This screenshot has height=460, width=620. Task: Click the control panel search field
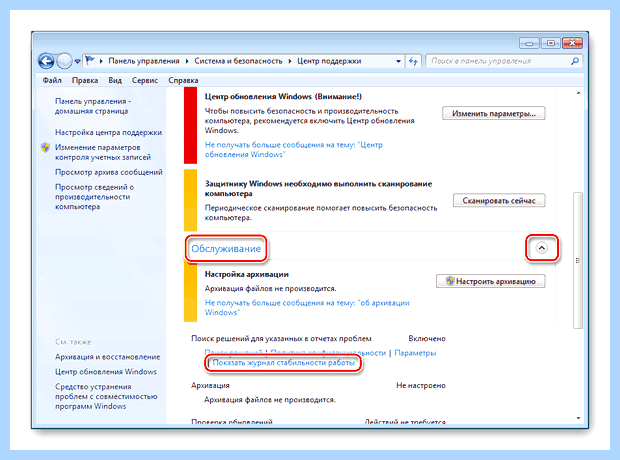coord(504,61)
